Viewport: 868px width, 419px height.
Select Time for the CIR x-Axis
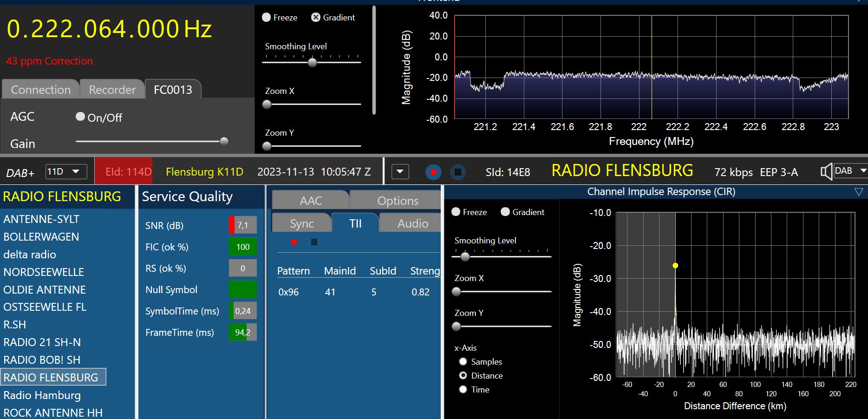463,390
